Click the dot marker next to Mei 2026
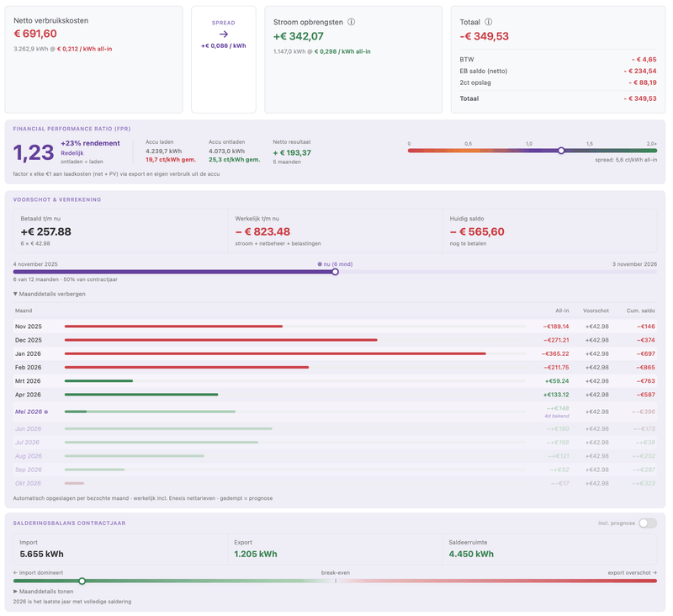 (46, 412)
